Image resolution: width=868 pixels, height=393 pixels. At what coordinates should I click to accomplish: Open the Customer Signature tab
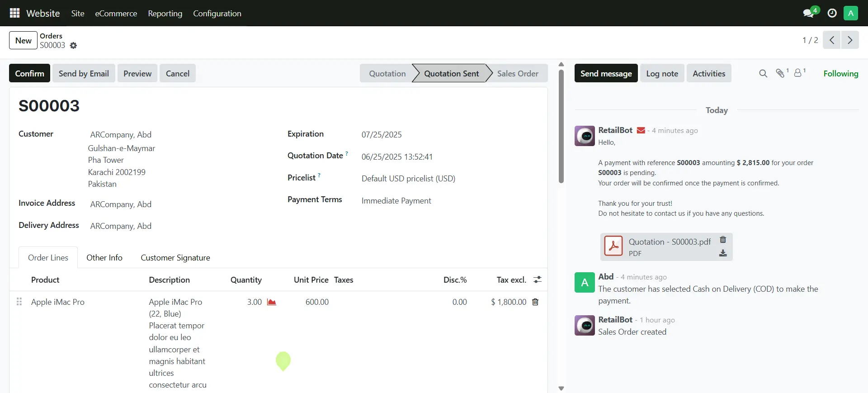point(175,257)
